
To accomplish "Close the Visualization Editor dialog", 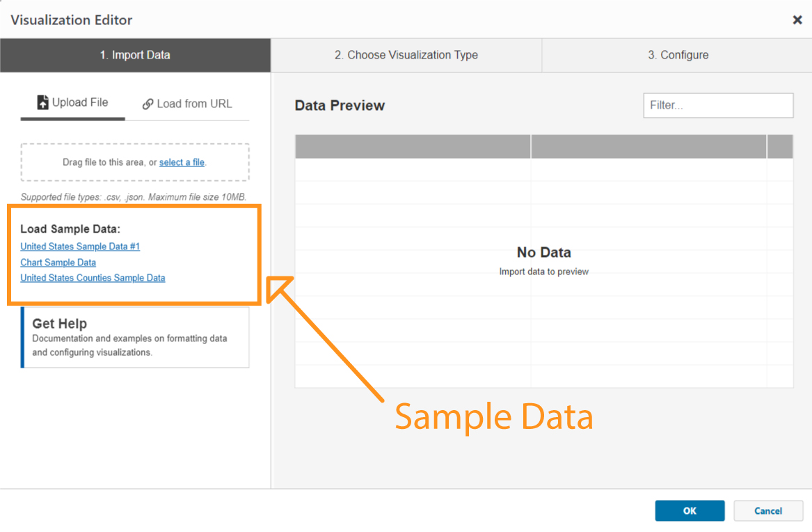I will click(x=797, y=19).
